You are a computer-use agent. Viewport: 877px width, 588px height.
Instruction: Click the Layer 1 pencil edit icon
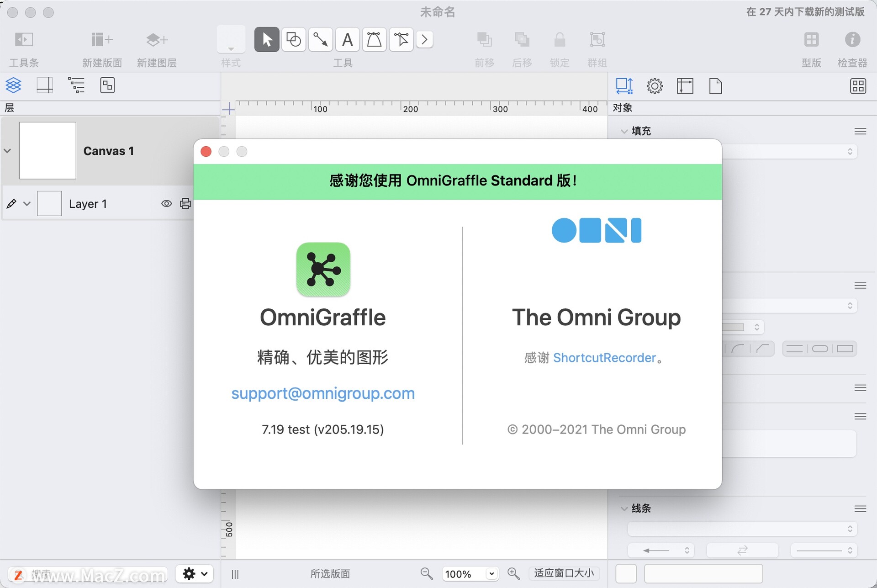tap(11, 204)
